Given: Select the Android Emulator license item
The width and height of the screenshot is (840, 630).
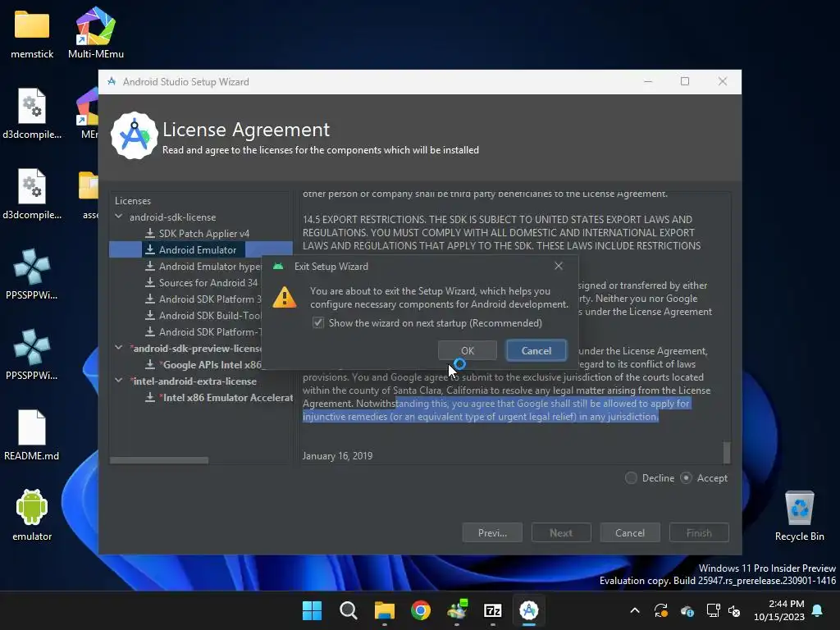Looking at the screenshot, I should [x=198, y=249].
